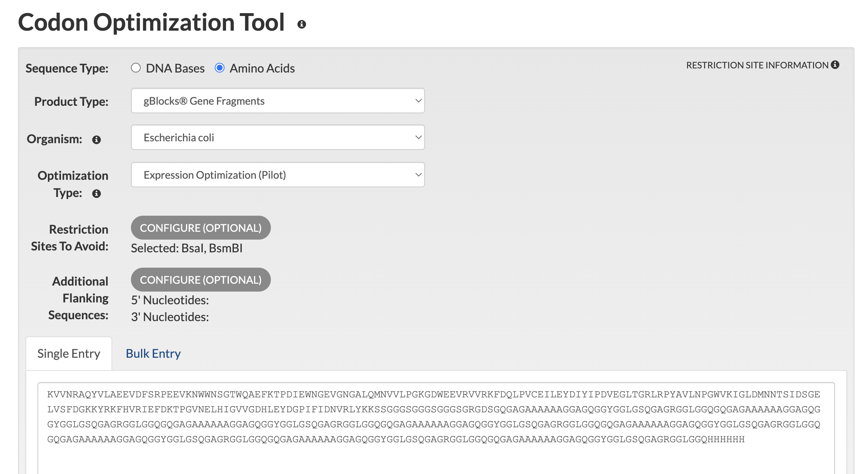
Task: Click the DNA Bases label text
Action: pyautogui.click(x=175, y=68)
